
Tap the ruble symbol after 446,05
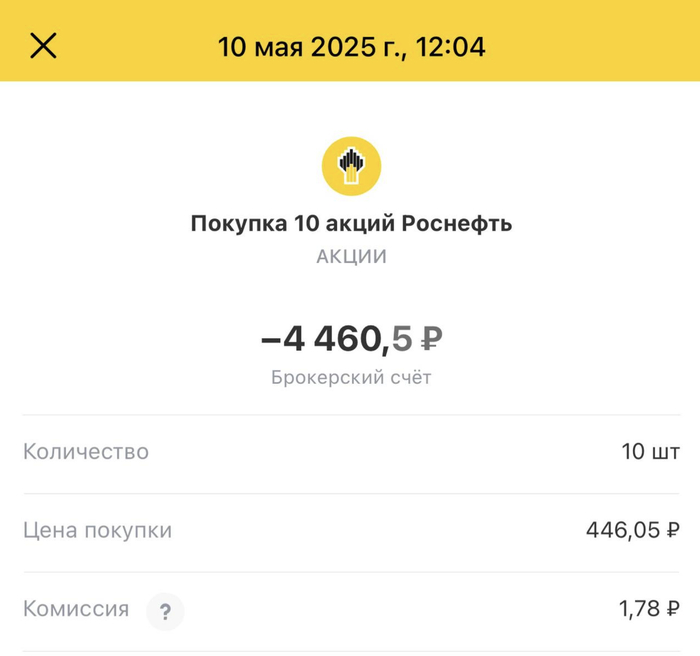point(673,530)
